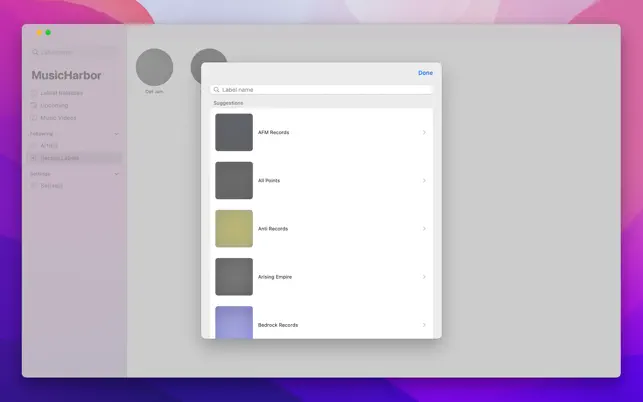Click the Suggestions section header
The height and width of the screenshot is (402, 643).
click(x=228, y=103)
